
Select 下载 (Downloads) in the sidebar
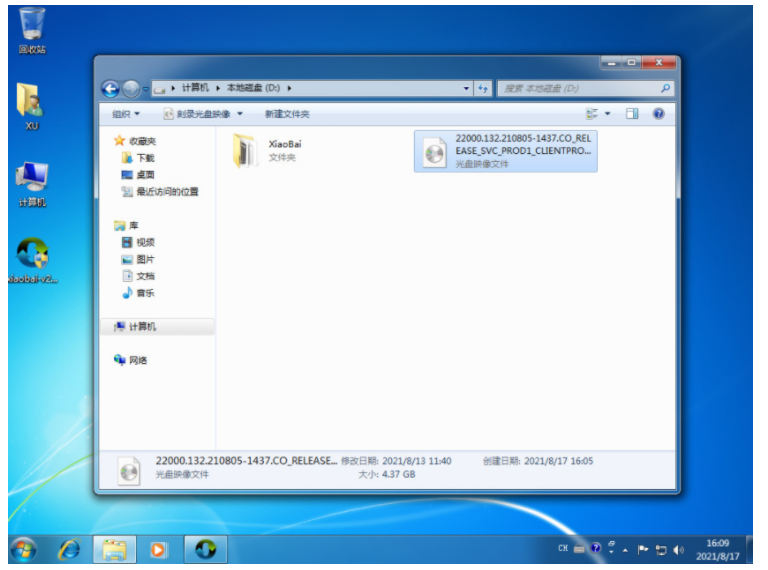[145, 158]
